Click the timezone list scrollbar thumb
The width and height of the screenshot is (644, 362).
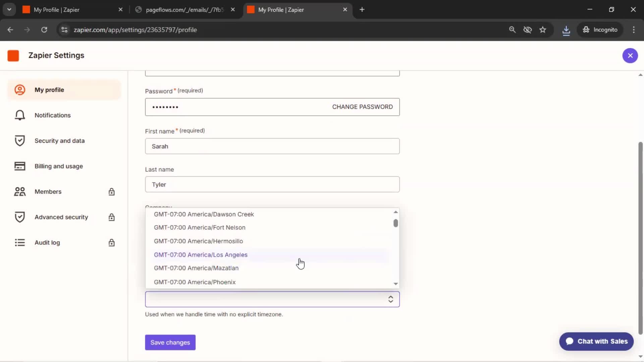(x=396, y=223)
